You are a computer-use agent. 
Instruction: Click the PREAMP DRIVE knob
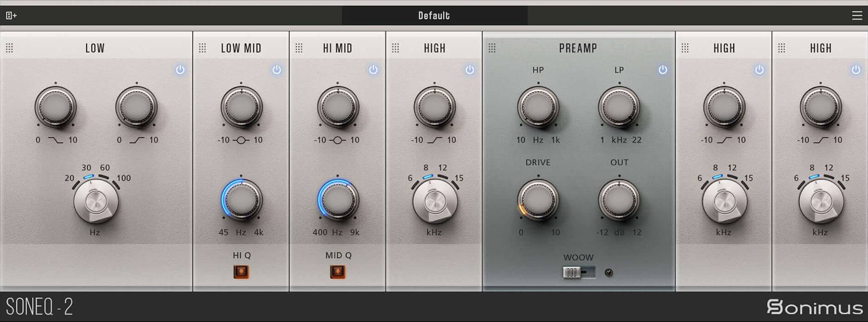538,200
